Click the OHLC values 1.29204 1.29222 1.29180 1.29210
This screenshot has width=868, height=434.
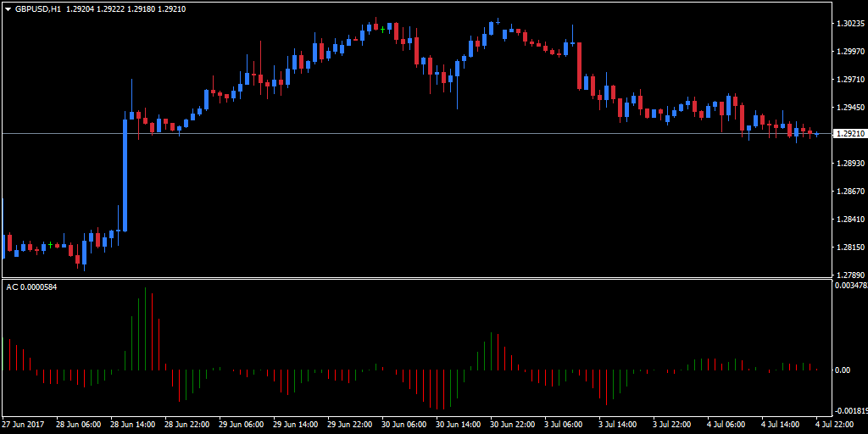[125, 9]
